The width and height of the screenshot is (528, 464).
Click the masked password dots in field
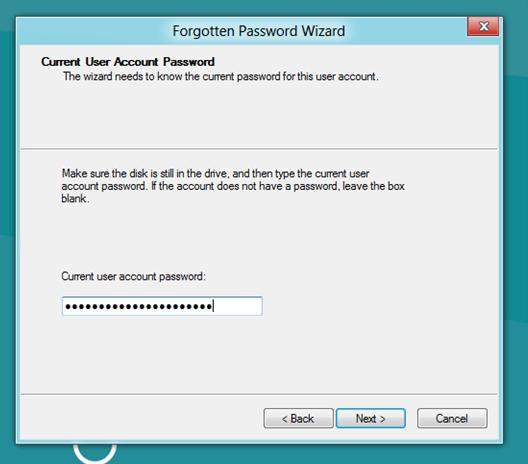click(x=138, y=306)
